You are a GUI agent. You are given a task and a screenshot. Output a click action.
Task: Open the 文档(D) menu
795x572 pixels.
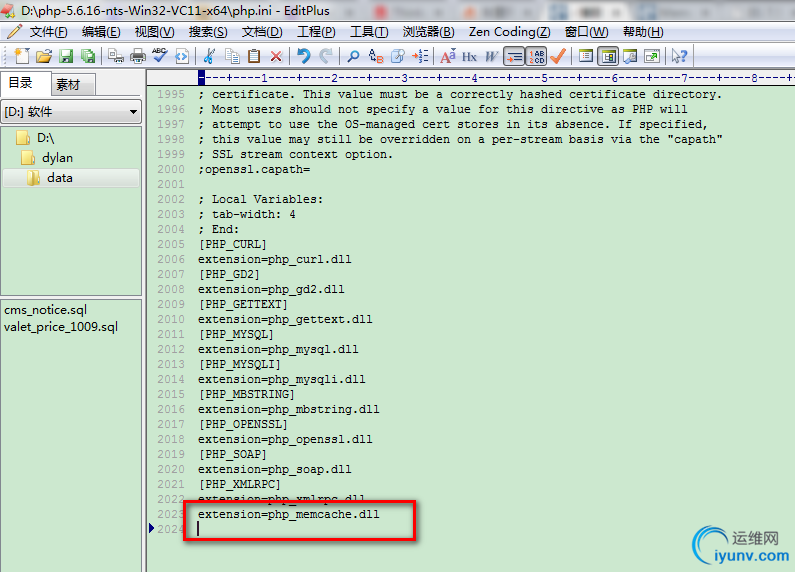(262, 32)
